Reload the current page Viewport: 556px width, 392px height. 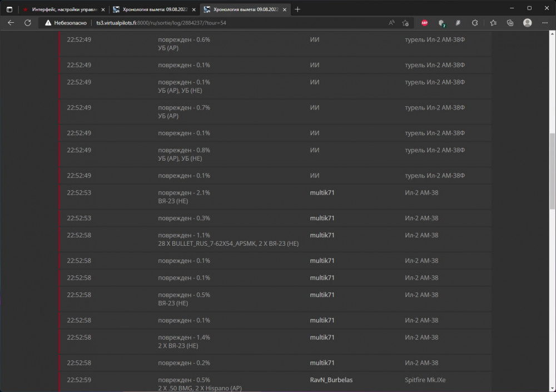pos(27,23)
